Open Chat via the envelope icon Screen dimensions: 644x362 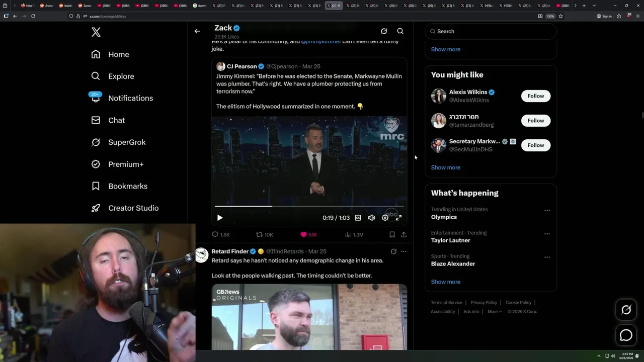(x=96, y=120)
